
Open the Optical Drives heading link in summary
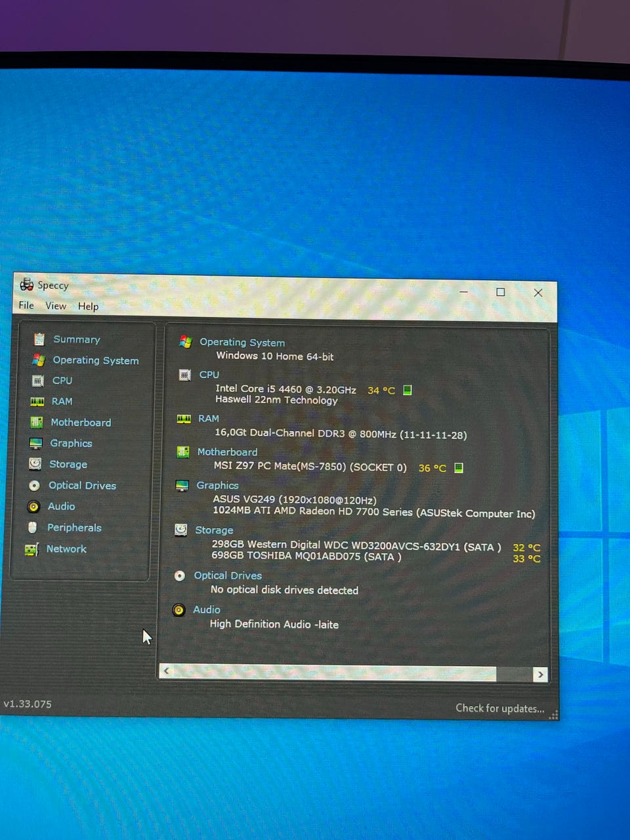[228, 576]
